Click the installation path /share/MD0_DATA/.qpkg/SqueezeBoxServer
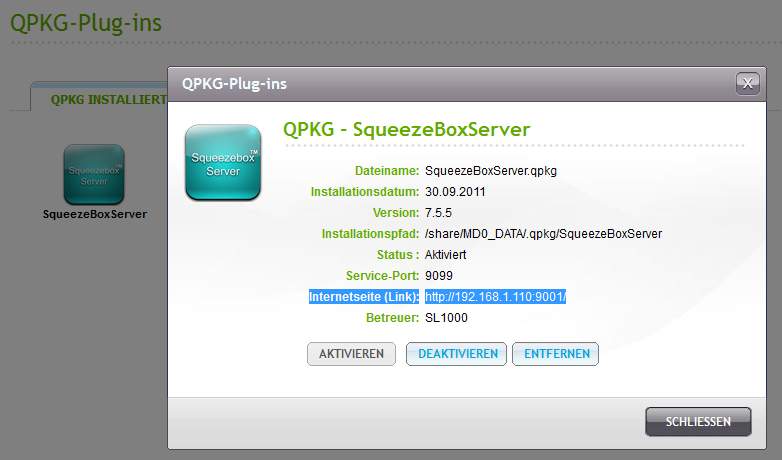The height and width of the screenshot is (460, 782). [543, 234]
